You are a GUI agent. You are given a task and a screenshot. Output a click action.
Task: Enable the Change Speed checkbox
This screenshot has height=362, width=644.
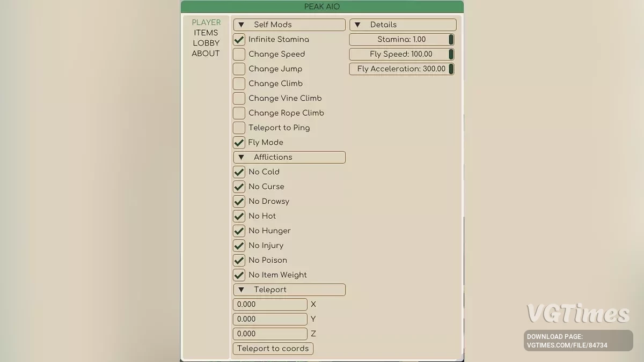pos(239,54)
